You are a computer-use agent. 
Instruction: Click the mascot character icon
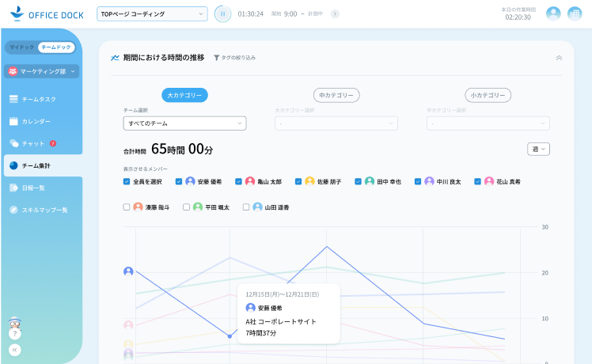click(15, 323)
